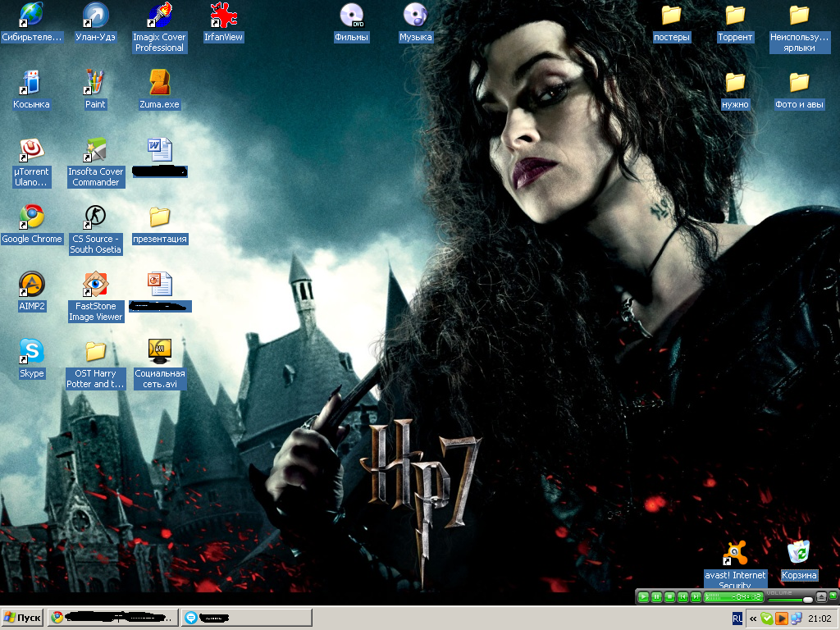Start Skype from the desktop shortcut

[32, 351]
